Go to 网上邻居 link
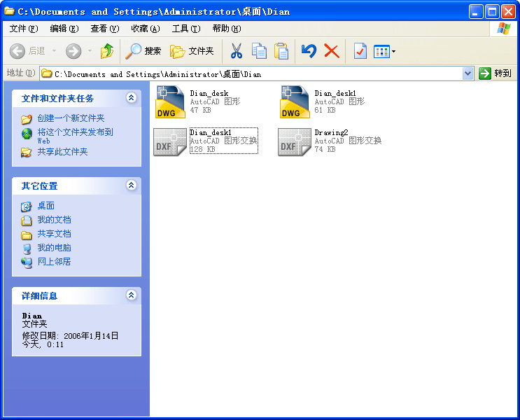Viewport: 520px width, 420px height. tap(54, 261)
